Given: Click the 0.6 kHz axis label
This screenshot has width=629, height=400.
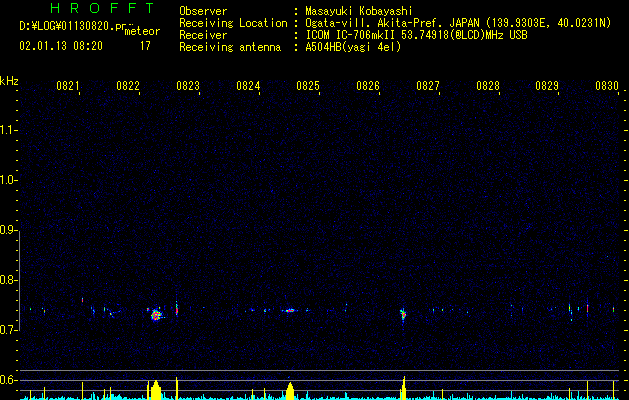Looking at the screenshot, I should [8, 380].
